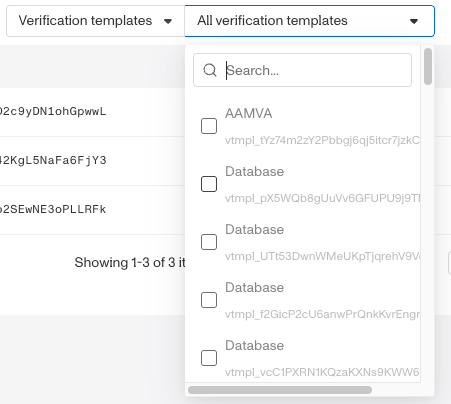This screenshot has width=451, height=404.
Task: Click the table row ending in 2c9yDN1ohGpwwL
Action: coord(92,112)
